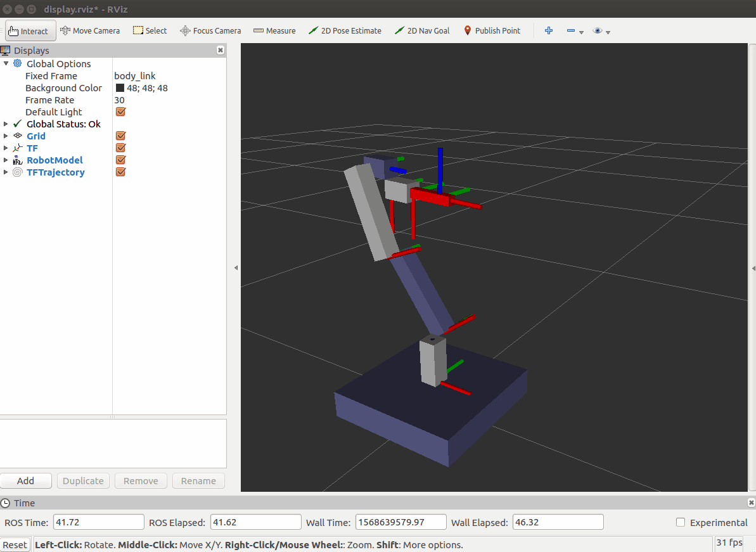Select the Interact tool
This screenshot has width=756, height=552.
(30, 30)
